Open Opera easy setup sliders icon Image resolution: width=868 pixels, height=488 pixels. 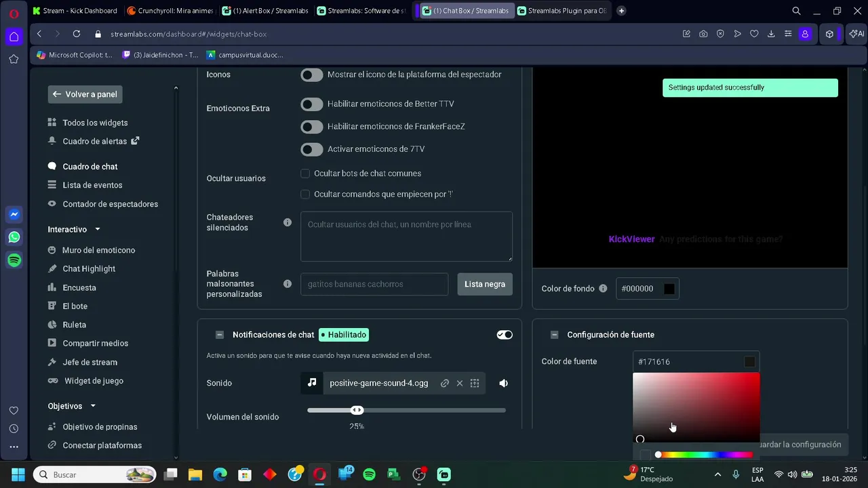[788, 34]
